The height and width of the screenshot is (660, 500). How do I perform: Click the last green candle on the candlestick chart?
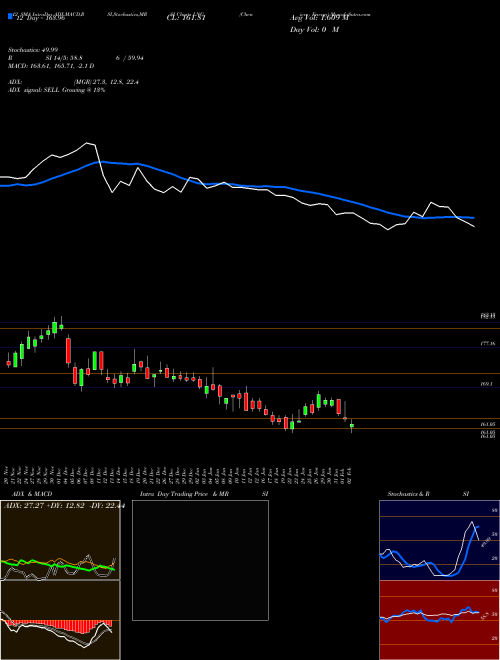coord(352,426)
